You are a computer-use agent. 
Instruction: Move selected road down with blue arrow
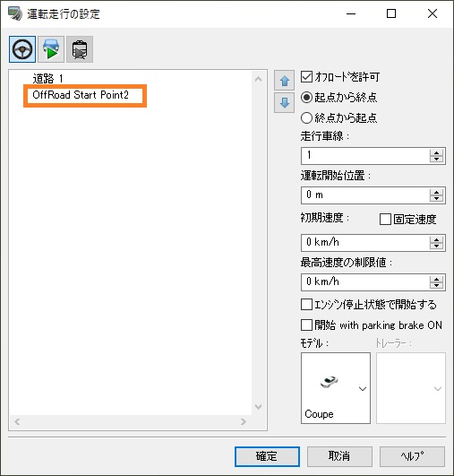click(x=284, y=103)
